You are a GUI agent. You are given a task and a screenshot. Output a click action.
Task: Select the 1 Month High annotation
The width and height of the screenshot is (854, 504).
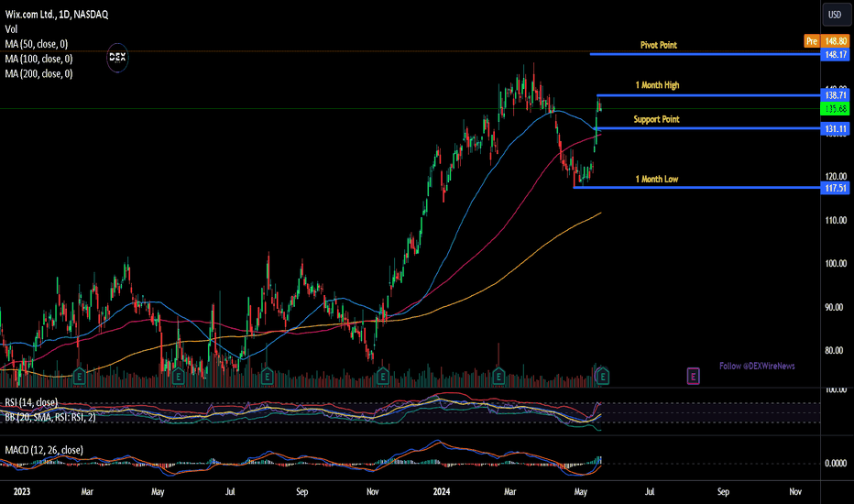coord(657,85)
